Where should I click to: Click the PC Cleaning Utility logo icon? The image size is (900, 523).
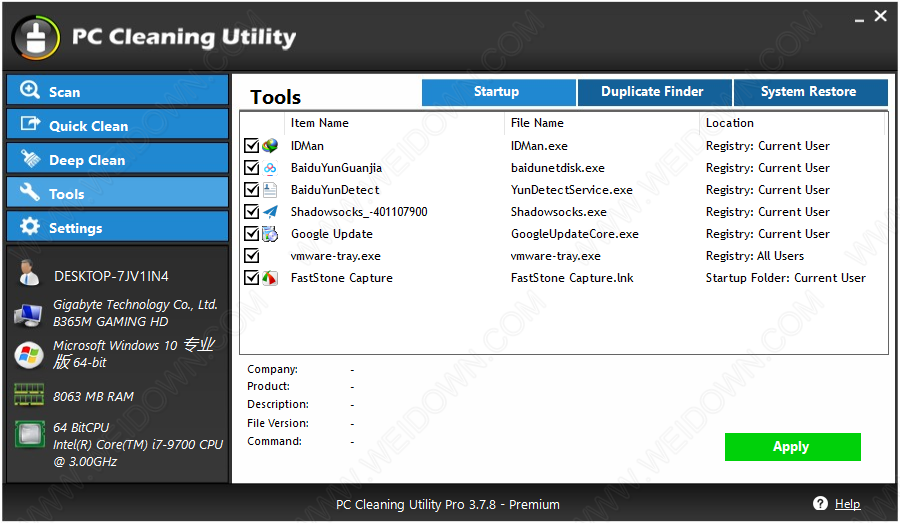tap(36, 38)
